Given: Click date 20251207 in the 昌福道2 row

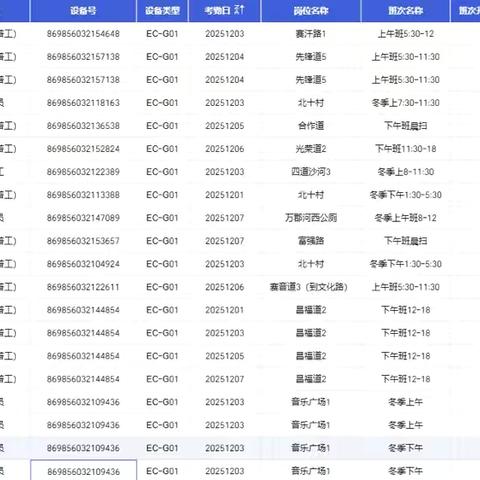Looking at the screenshot, I should [x=225, y=379].
